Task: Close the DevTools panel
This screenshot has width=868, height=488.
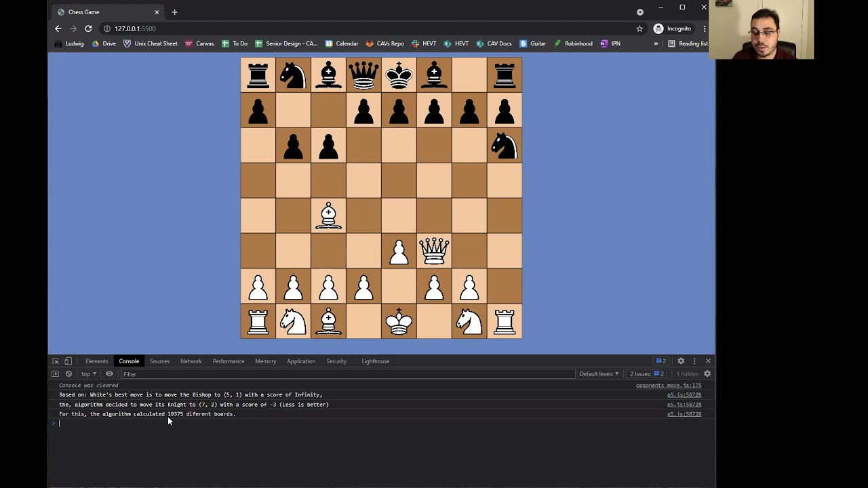Action: tap(708, 361)
